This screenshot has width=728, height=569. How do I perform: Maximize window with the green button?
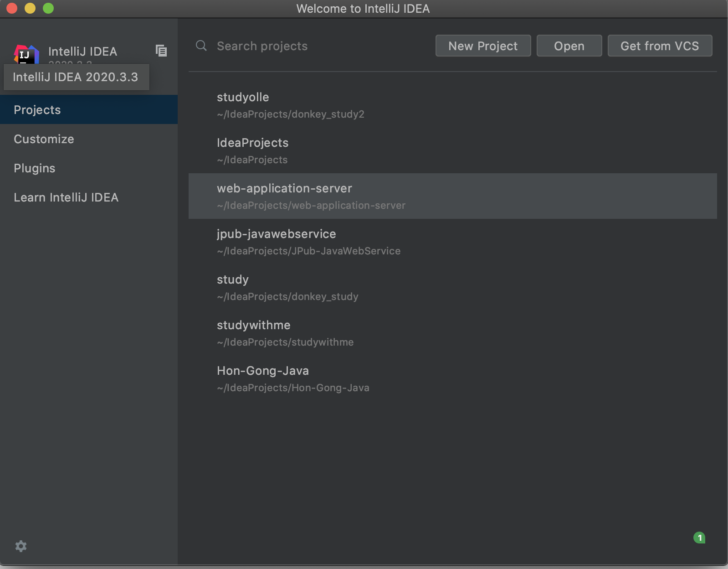48,8
